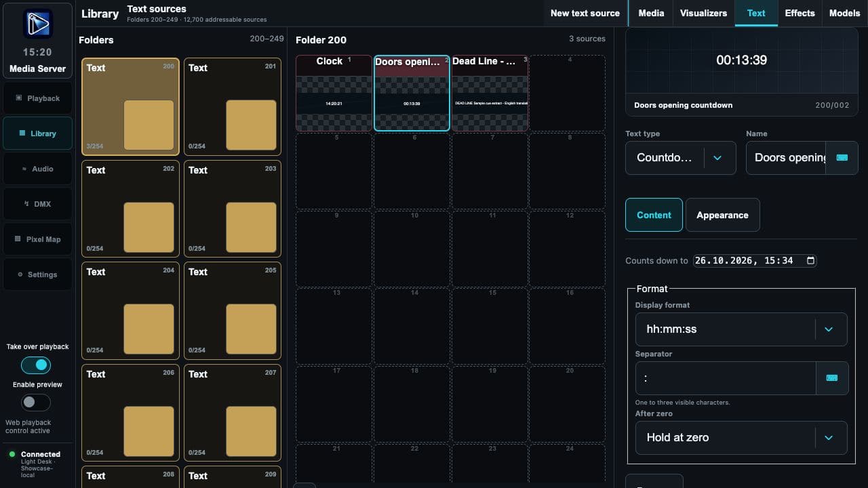Click the 00:13:39 countdown preview
This screenshot has height=488, width=868.
click(x=741, y=60)
